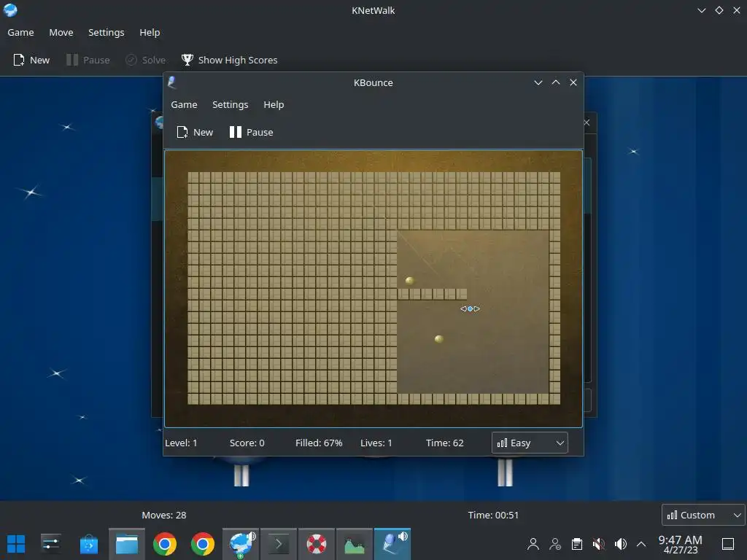Screen dimensions: 747x560
Task: Click the KNetWalk app icon in title bar
Action: point(10,10)
